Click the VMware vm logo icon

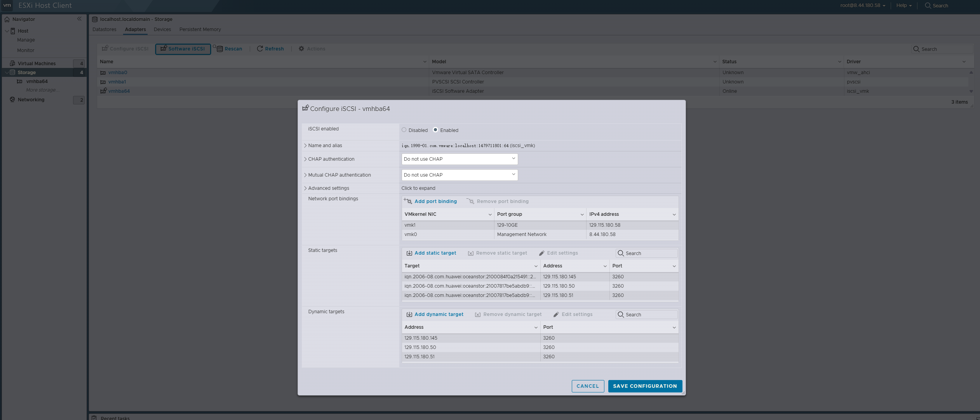[7, 5]
